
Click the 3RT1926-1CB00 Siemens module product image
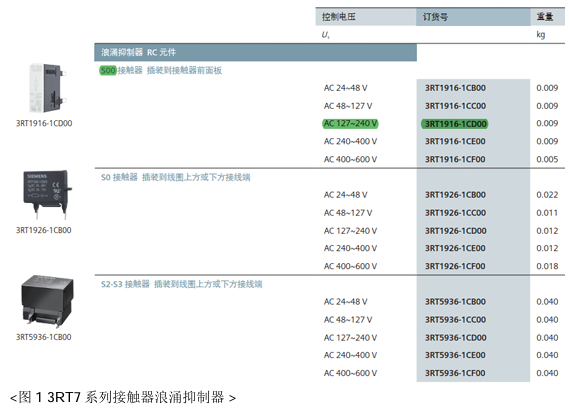tap(47, 194)
